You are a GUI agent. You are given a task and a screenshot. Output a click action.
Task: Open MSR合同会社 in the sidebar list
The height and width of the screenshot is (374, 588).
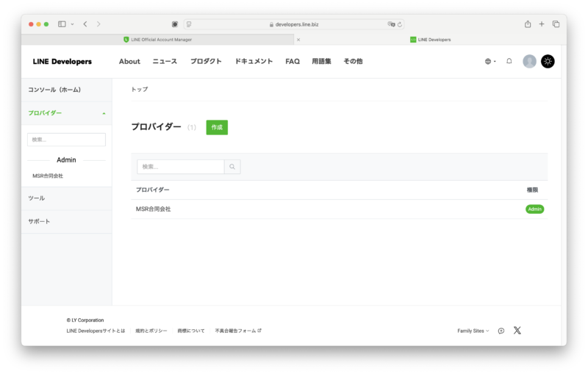coord(48,176)
